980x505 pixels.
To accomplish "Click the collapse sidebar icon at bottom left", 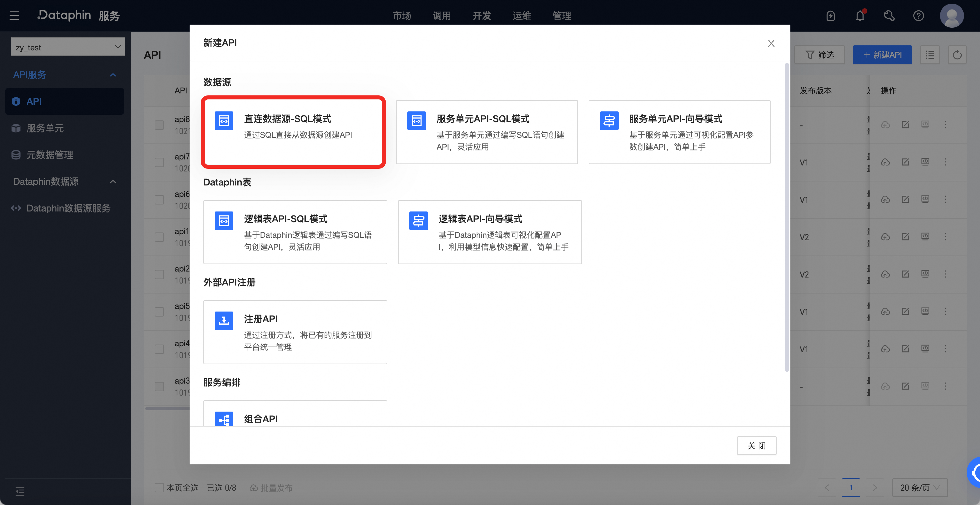I will click(20, 491).
